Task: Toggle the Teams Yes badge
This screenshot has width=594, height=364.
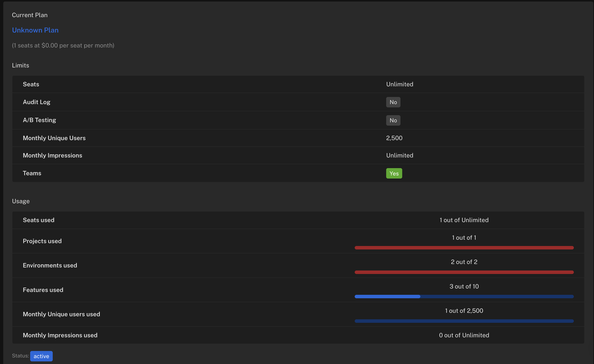Action: click(x=394, y=173)
